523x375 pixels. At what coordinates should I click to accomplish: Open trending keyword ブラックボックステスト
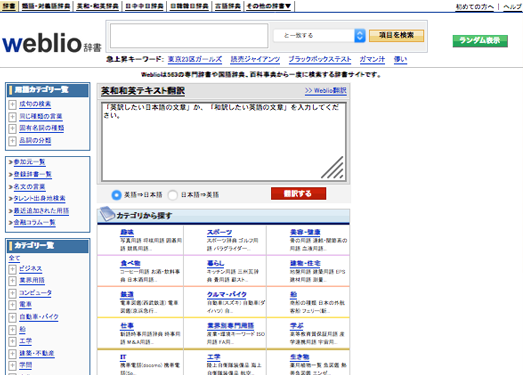click(x=320, y=59)
